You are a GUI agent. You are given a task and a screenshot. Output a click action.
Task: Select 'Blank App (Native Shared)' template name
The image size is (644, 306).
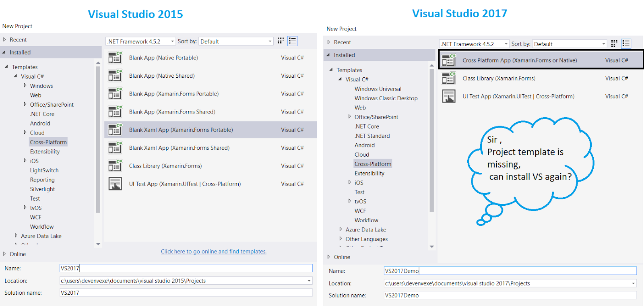[x=162, y=76]
